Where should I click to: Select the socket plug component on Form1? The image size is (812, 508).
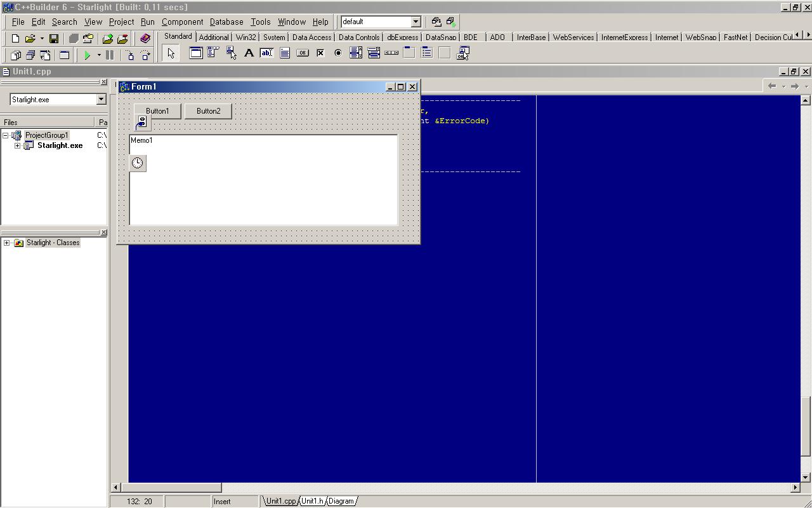coord(142,122)
